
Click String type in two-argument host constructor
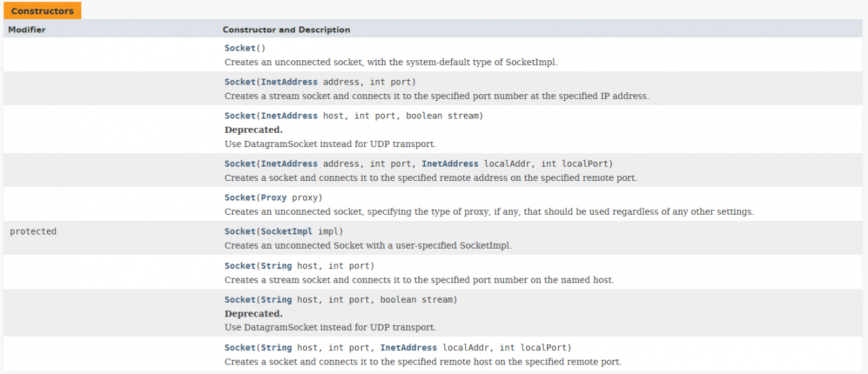[x=277, y=266]
